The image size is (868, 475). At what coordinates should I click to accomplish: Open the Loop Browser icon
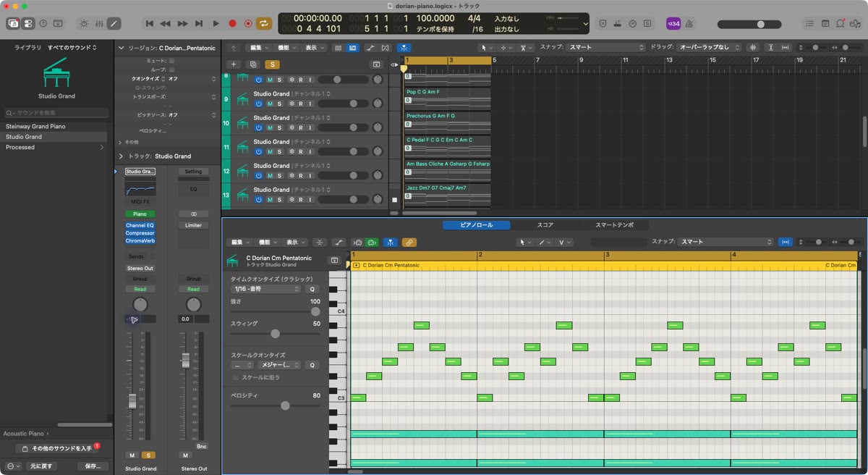tap(841, 23)
